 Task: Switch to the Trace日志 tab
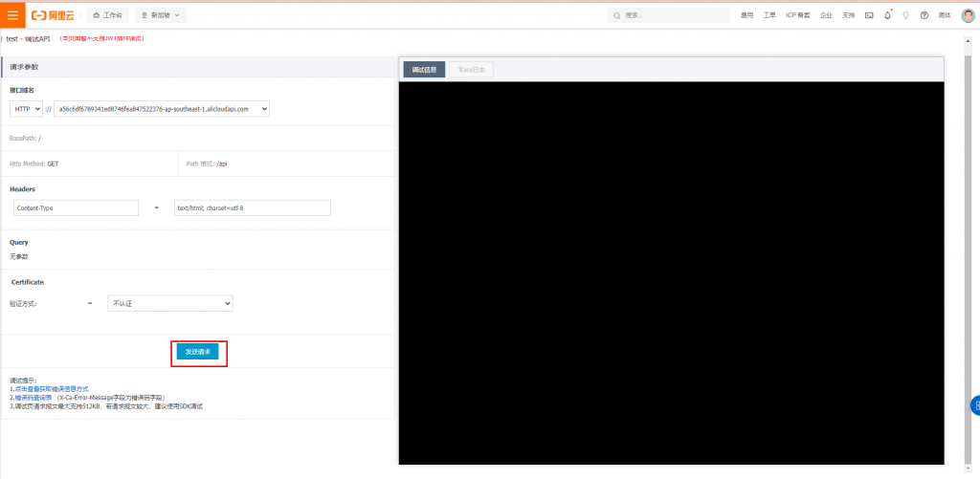471,70
